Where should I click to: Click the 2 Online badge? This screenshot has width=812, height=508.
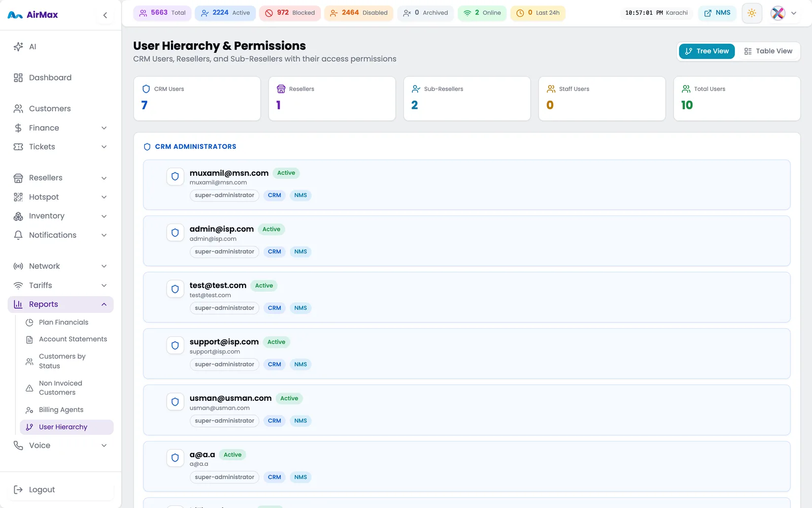pos(482,13)
